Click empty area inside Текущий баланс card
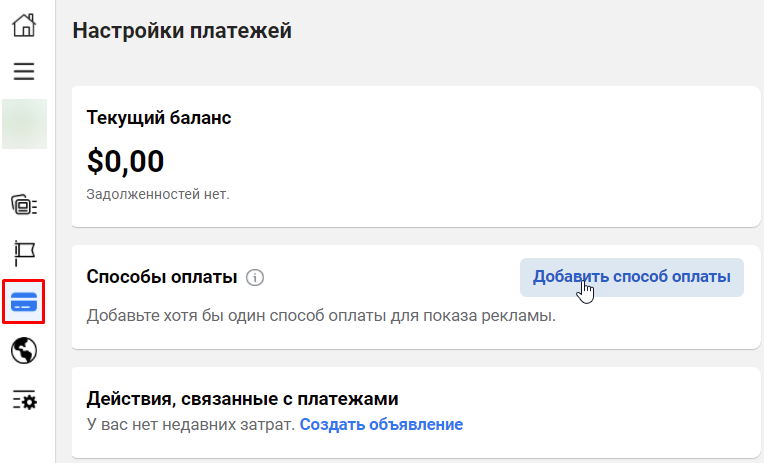This screenshot has height=463, width=764. (x=487, y=161)
